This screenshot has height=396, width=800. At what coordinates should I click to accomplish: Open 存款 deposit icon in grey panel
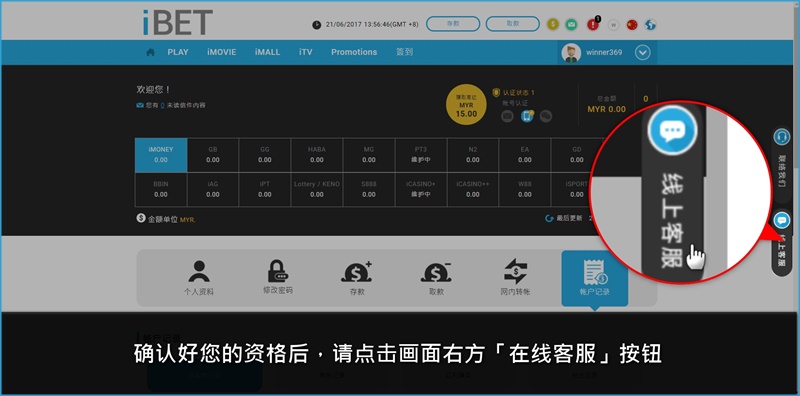tap(357, 278)
